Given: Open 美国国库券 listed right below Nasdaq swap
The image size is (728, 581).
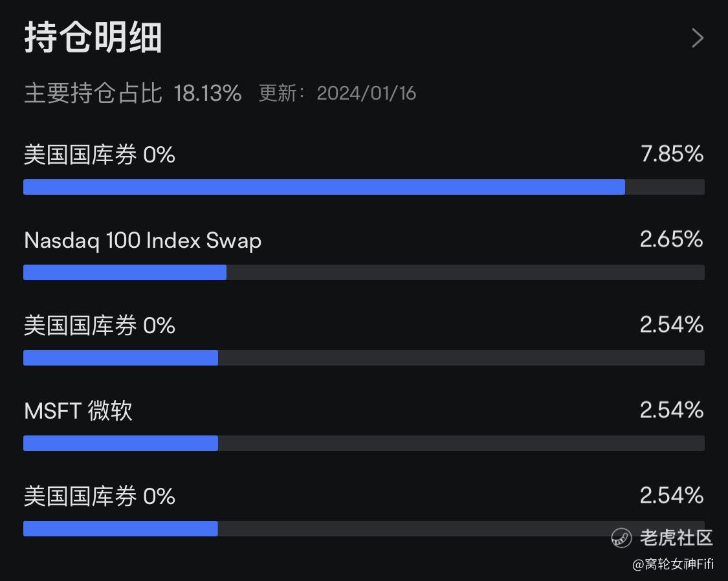Looking at the screenshot, I should (100, 325).
